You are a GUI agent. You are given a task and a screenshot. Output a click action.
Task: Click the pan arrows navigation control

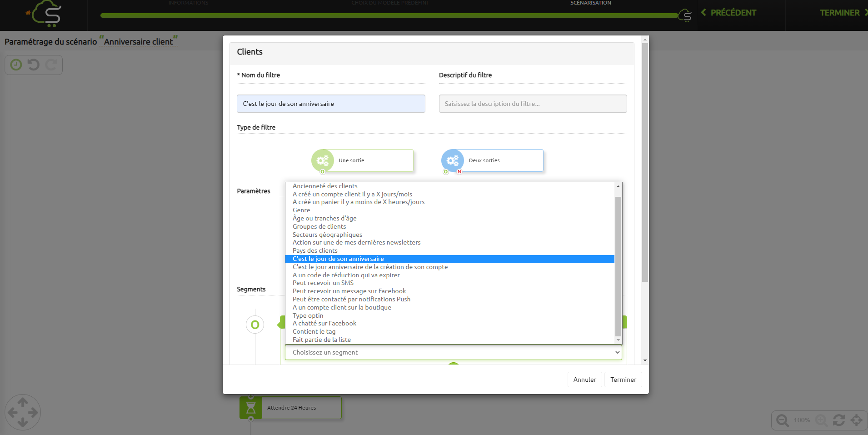click(x=23, y=412)
